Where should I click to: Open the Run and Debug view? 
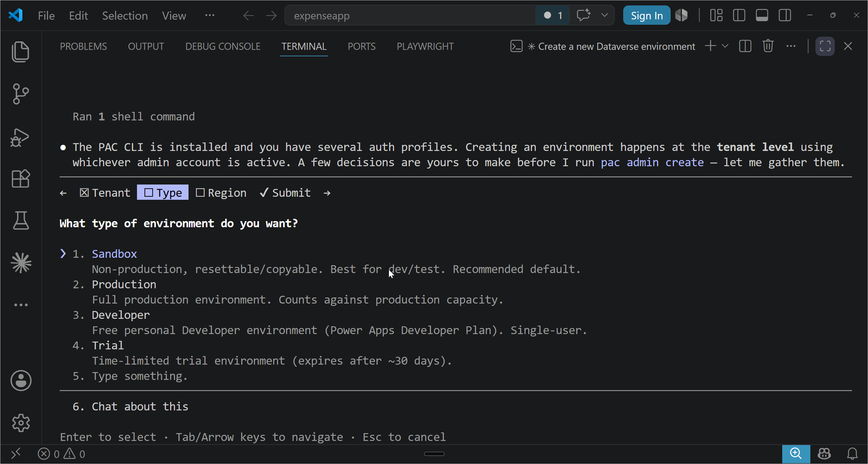[x=20, y=137]
